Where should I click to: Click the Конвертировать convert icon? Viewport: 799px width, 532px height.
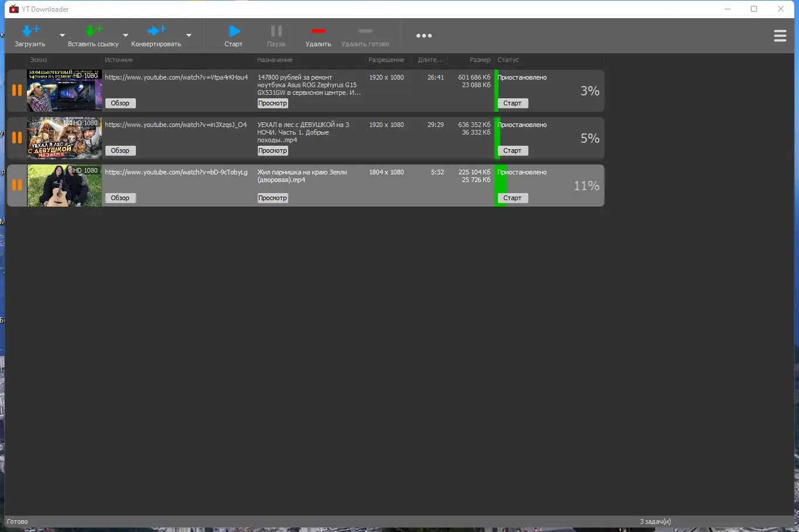(x=157, y=30)
